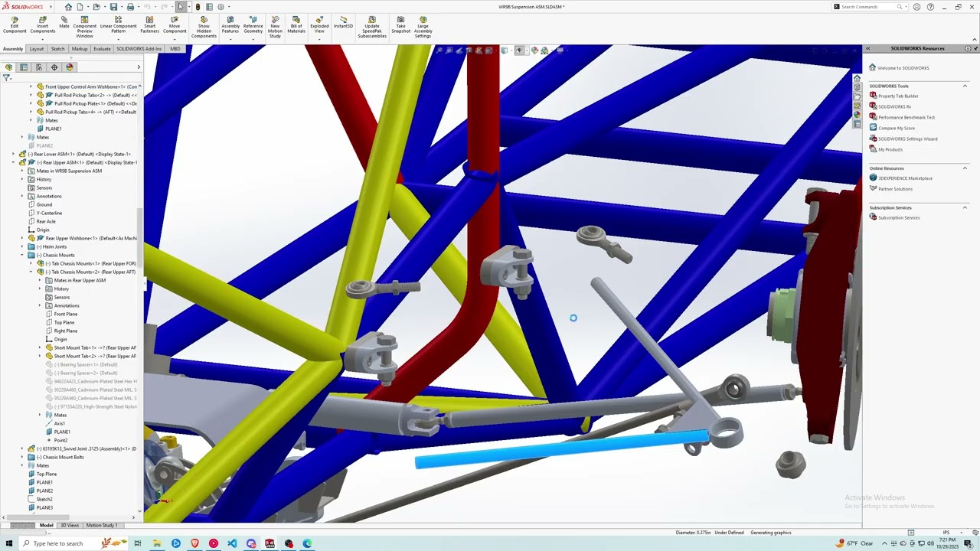Click the Rebuild traffic light icon
980x551 pixels.
tap(198, 7)
